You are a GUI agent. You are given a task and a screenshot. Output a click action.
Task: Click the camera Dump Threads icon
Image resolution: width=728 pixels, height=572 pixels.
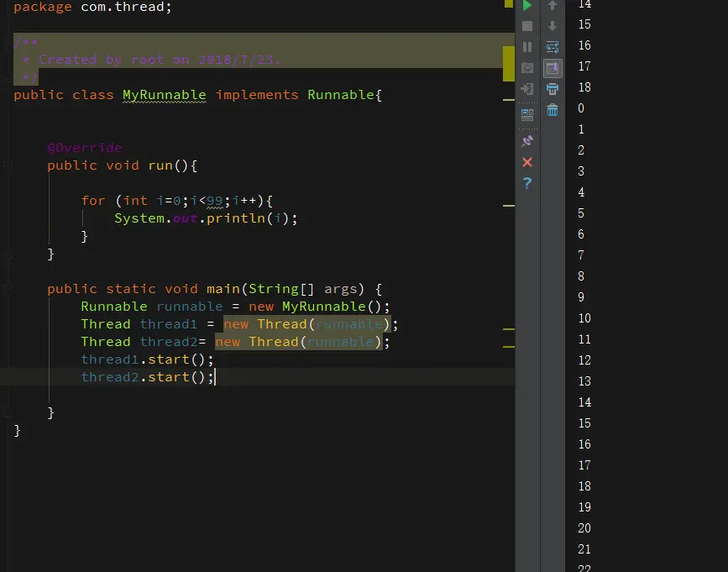(x=527, y=68)
